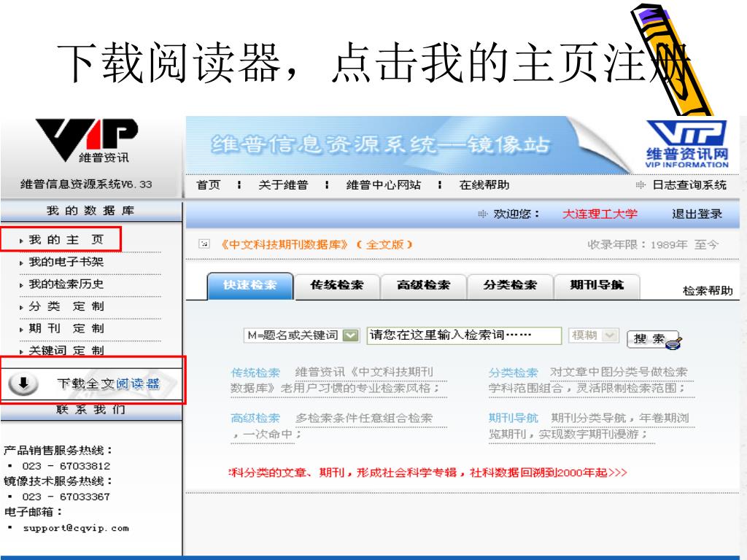Screen dimensions: 747x560
Task: Click the 下载全文阅读器 download button
Action: (x=92, y=384)
